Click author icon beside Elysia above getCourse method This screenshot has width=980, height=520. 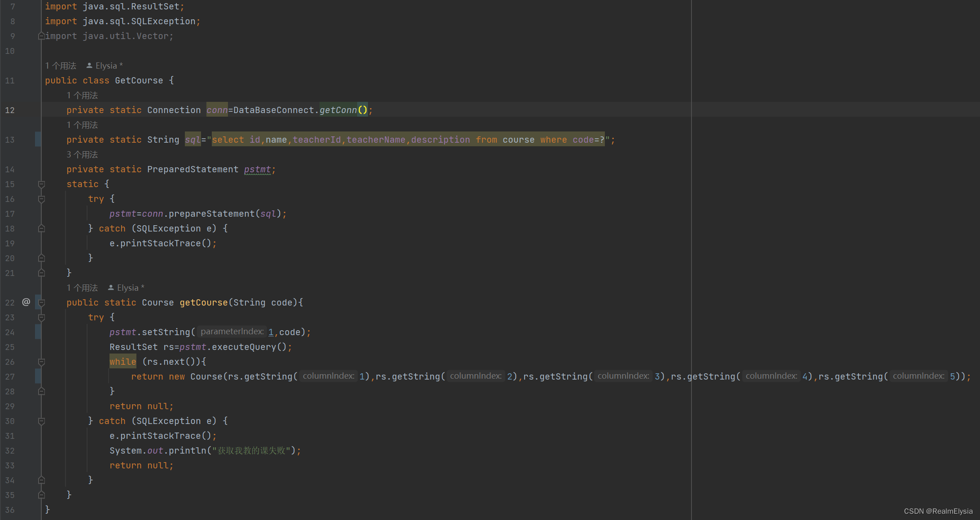click(111, 288)
